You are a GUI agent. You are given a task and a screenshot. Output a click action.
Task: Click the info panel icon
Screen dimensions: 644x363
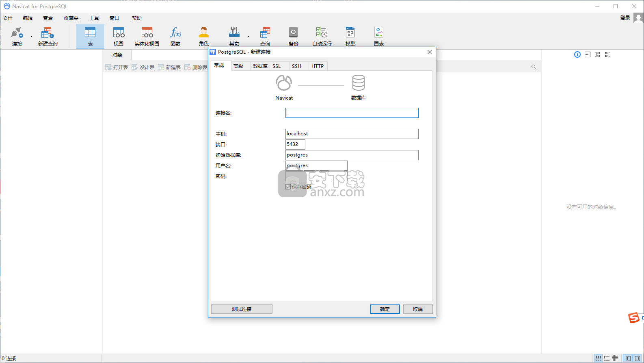[577, 54]
